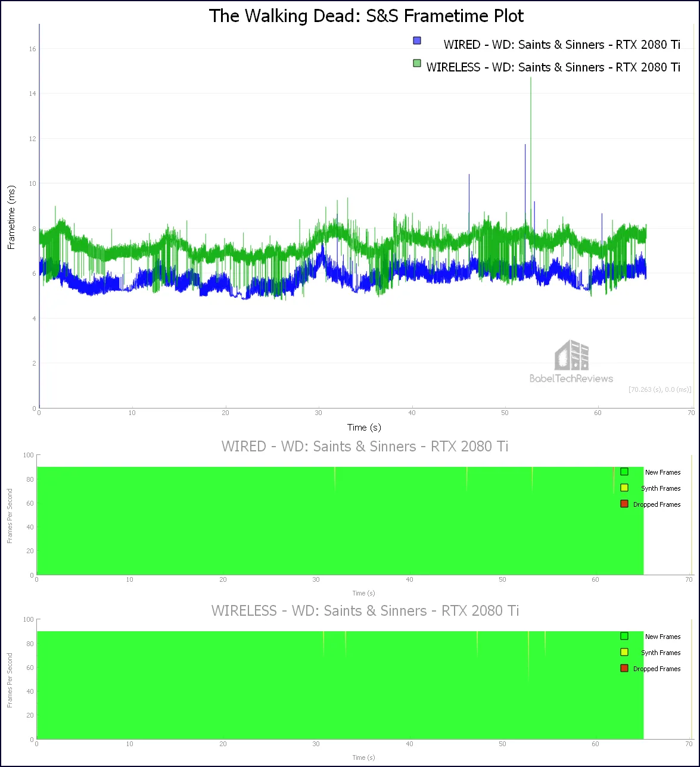The image size is (700, 767).
Task: Click the title 'The Walking Dead: S&S Frametime Plot'
Action: 366,15
